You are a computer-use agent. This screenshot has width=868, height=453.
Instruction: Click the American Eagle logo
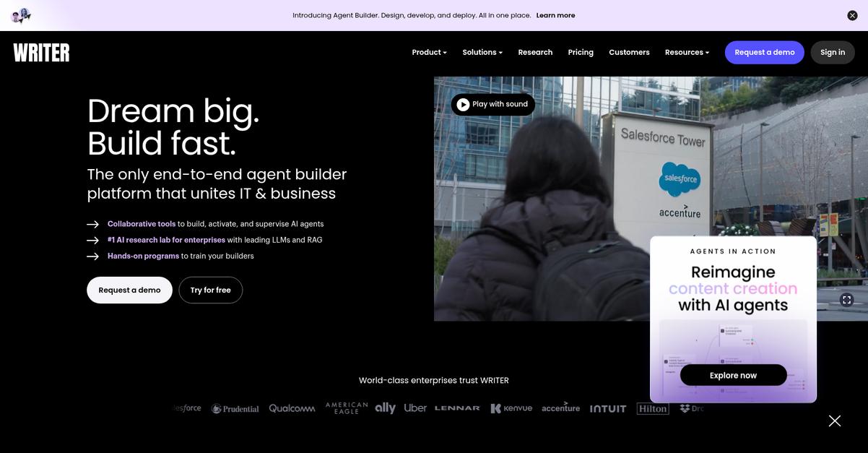[347, 408]
